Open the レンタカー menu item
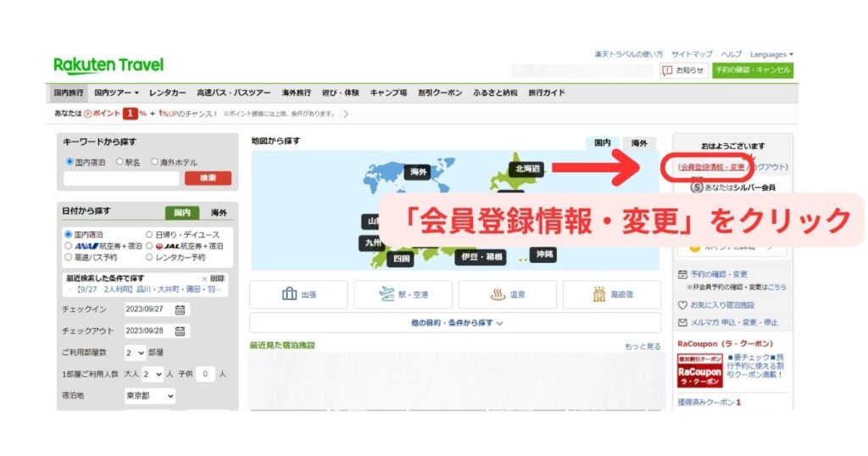The width and height of the screenshot is (868, 456). [167, 93]
